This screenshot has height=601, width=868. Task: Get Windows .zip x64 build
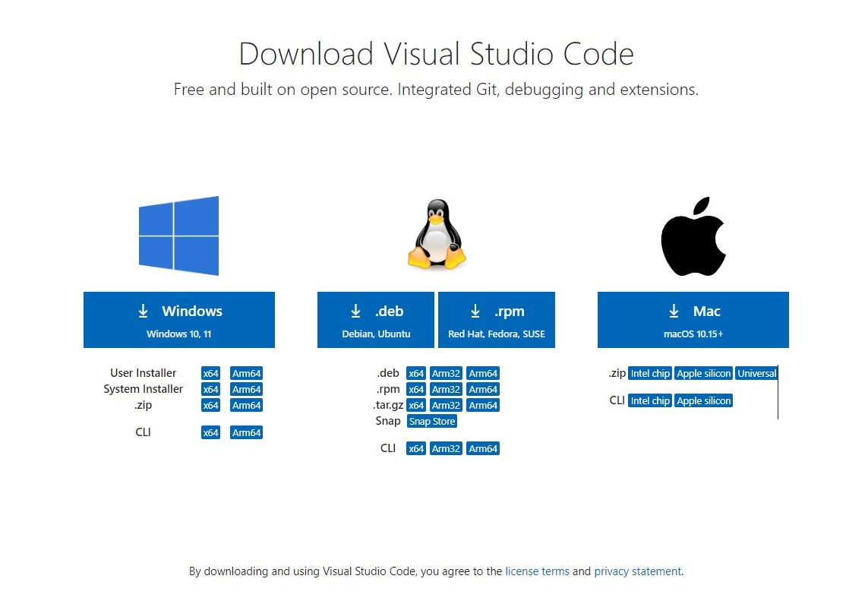pyautogui.click(x=210, y=406)
